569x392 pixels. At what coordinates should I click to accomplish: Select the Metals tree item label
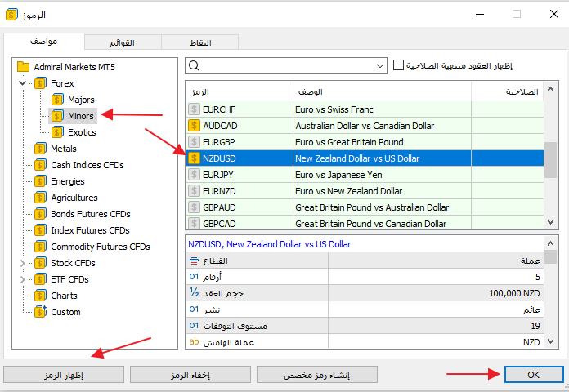(x=64, y=149)
